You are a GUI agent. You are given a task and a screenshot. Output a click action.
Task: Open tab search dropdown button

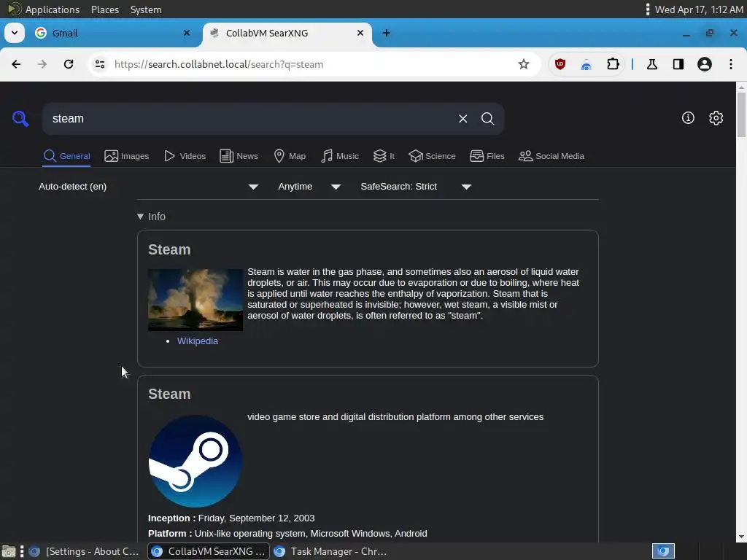click(15, 33)
